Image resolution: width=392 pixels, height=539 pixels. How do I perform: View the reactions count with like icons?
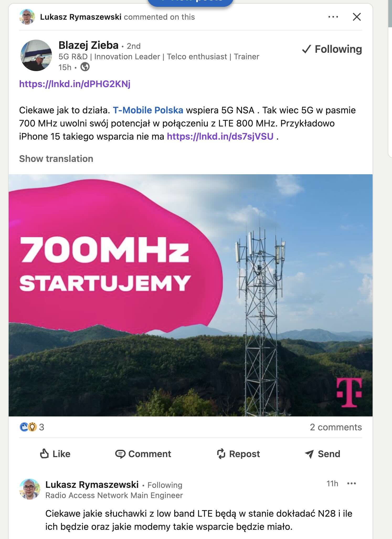(32, 427)
